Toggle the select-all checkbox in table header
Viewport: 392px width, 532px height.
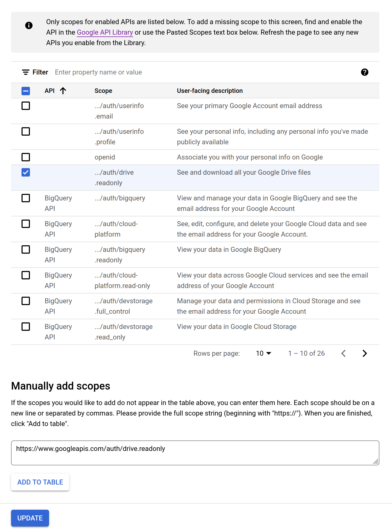coord(26,91)
